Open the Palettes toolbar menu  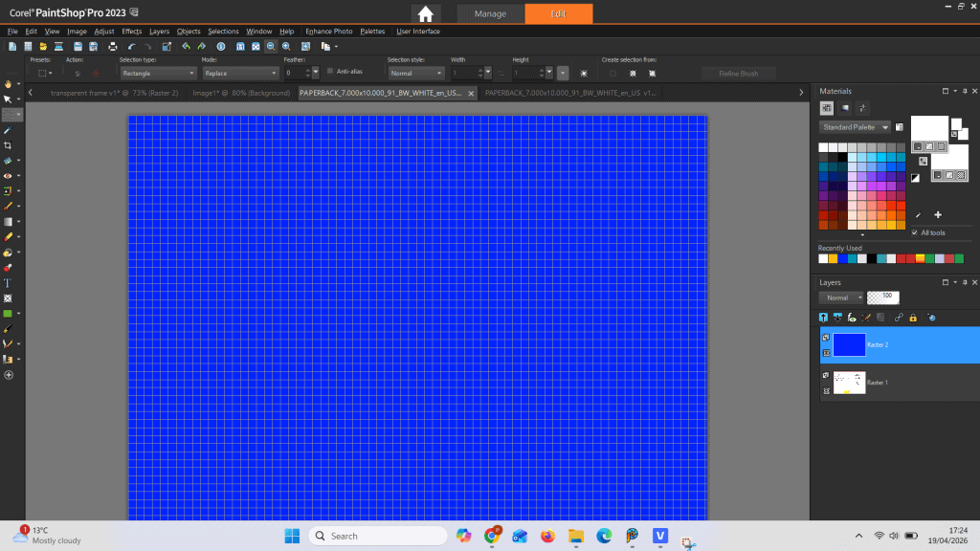click(x=372, y=32)
